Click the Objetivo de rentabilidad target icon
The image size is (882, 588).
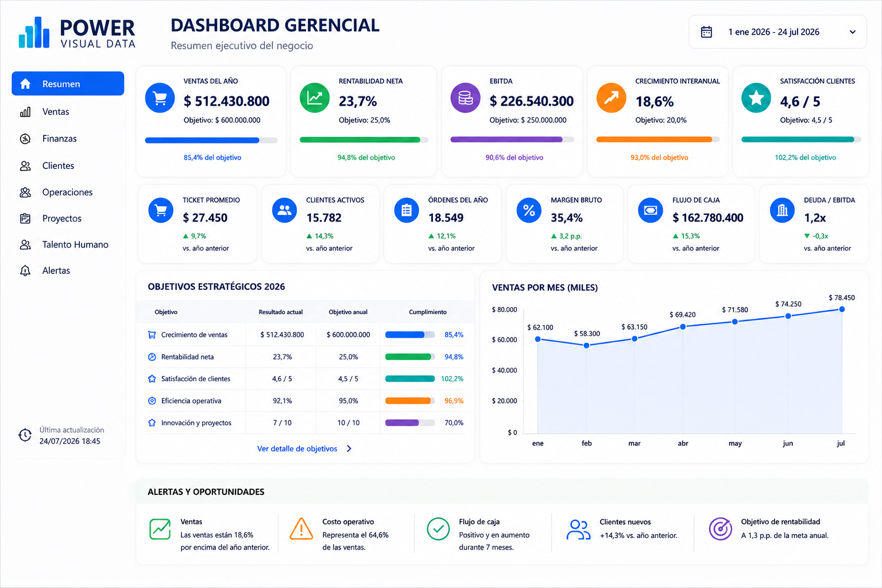pyautogui.click(x=720, y=529)
